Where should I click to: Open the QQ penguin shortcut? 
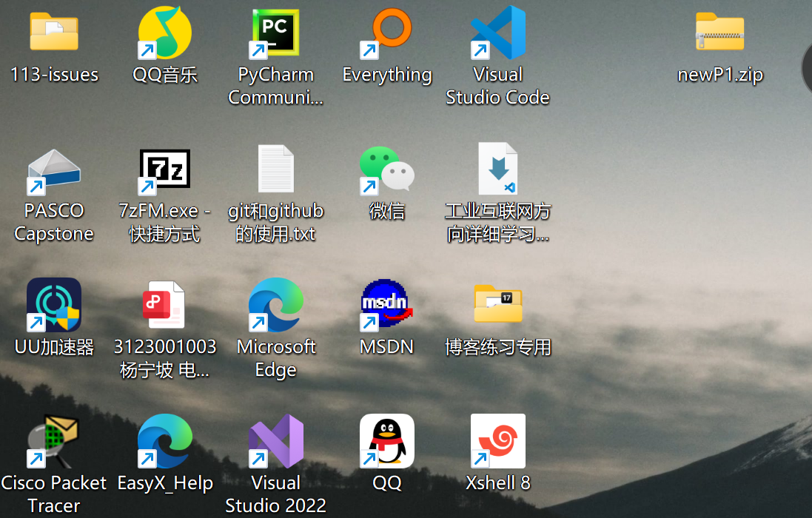[387, 441]
